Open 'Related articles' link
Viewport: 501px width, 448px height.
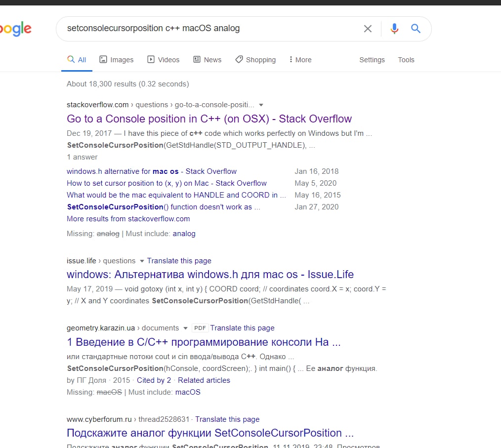[204, 380]
